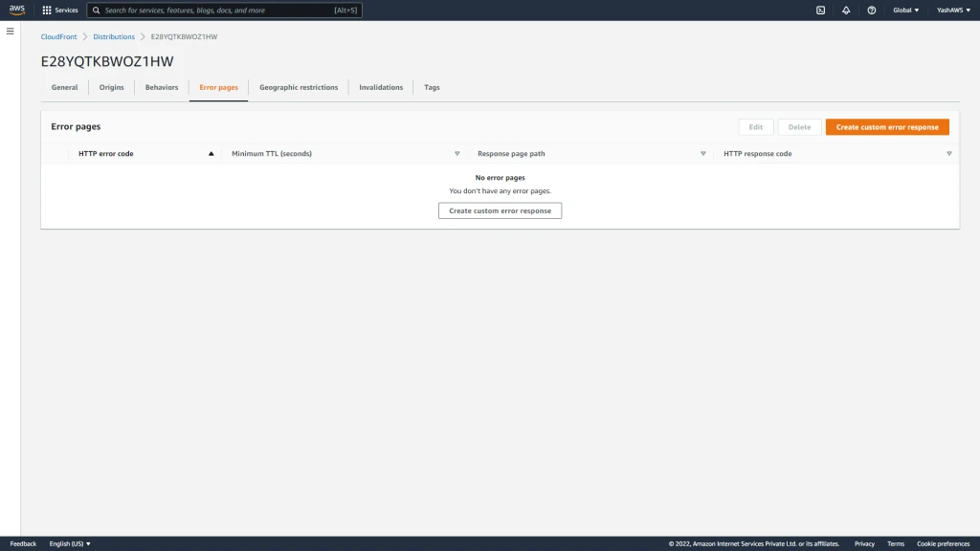Image resolution: width=980 pixels, height=551 pixels.
Task: Sort by HTTP error code ascending arrow
Action: [212, 154]
